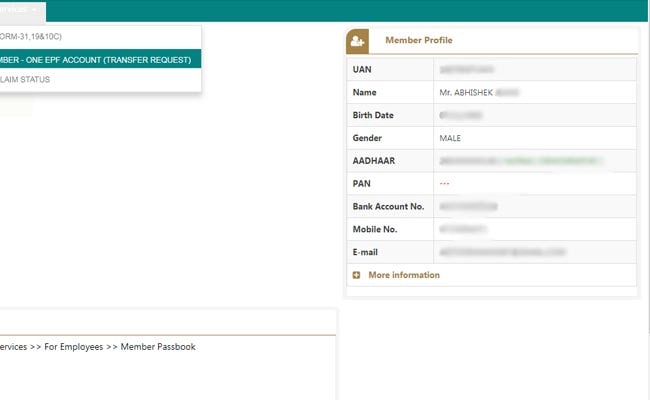Click 'Member Passbook' in the breadcrumb text

point(157,347)
